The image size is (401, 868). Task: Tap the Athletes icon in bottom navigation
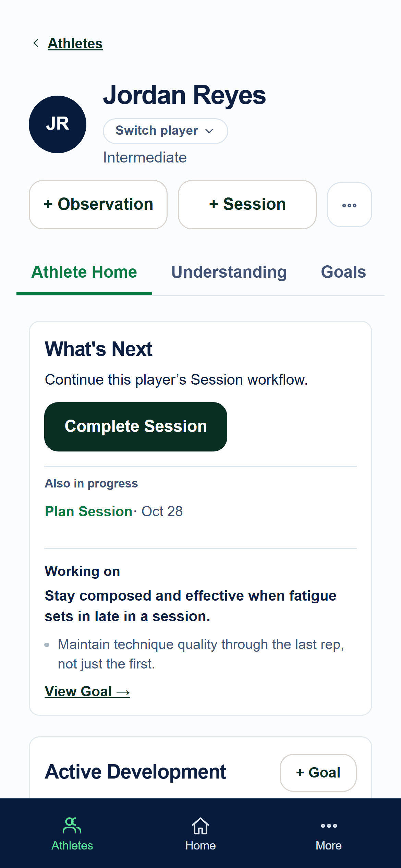72,825
